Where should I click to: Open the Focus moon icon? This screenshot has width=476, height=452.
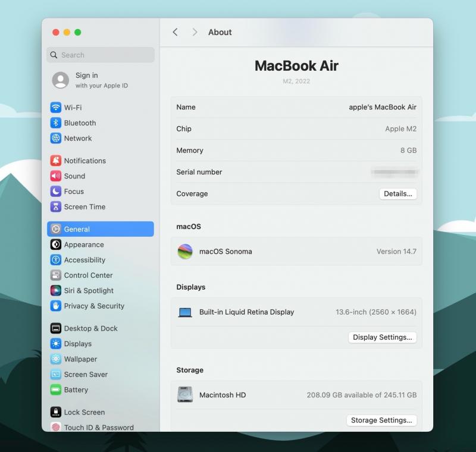coord(55,191)
